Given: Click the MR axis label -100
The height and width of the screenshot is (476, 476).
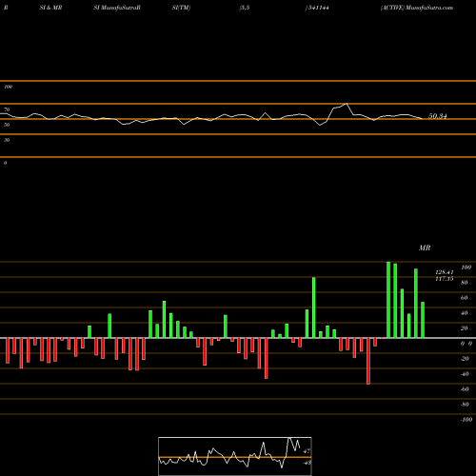Looking at the screenshot, I should (466, 420).
